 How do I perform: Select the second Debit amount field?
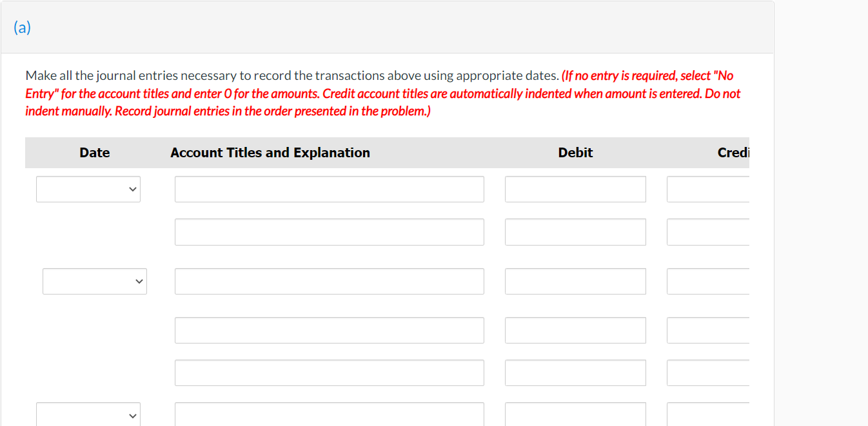point(575,232)
